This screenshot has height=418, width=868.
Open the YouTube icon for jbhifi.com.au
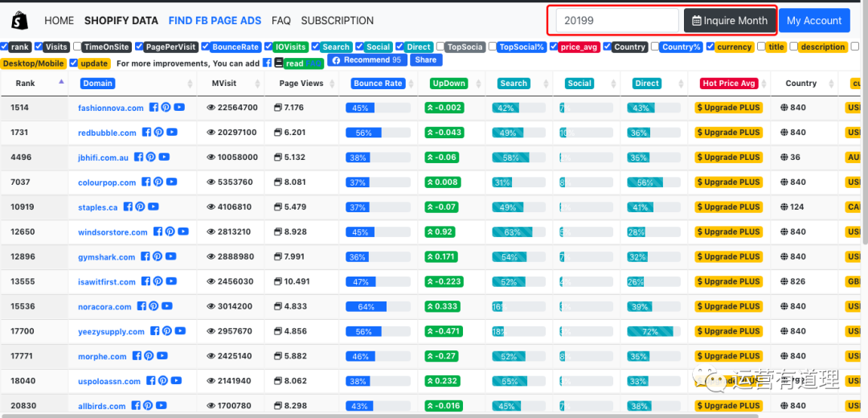(164, 158)
